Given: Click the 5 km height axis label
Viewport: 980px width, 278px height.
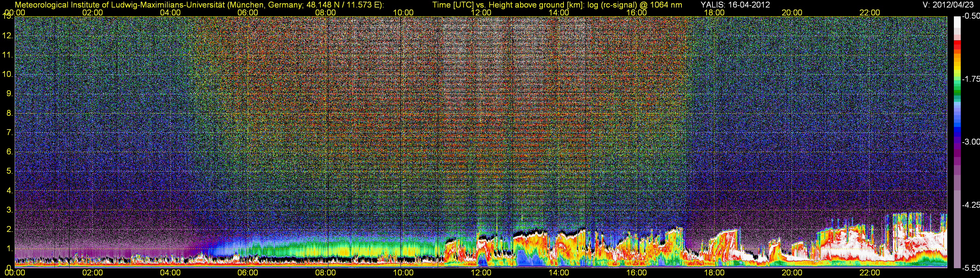Looking at the screenshot, I should coord(9,171).
